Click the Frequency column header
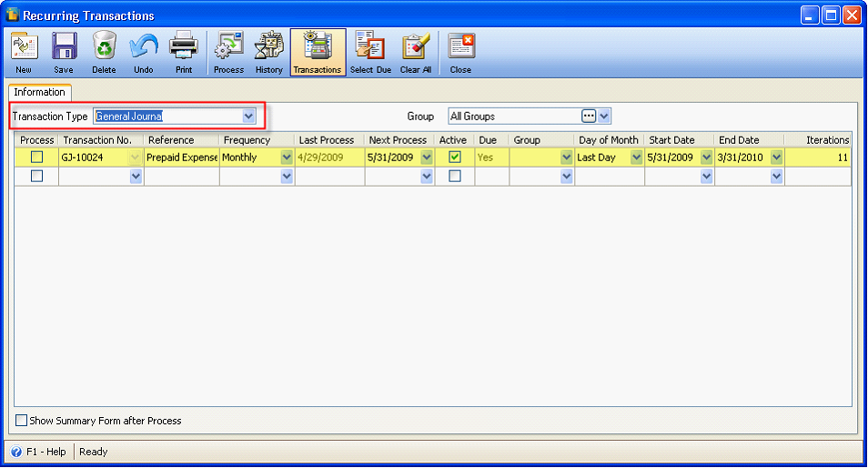Screen dimensions: 868x468 click(x=257, y=140)
